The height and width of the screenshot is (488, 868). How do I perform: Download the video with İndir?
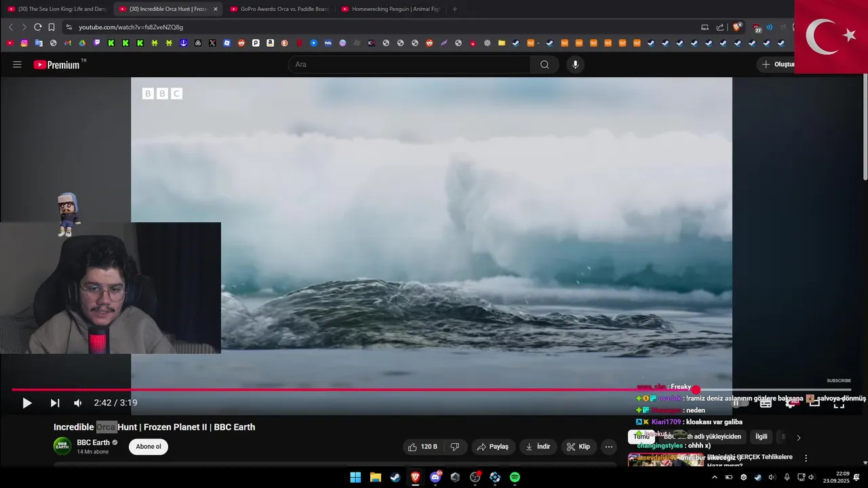[538, 447]
